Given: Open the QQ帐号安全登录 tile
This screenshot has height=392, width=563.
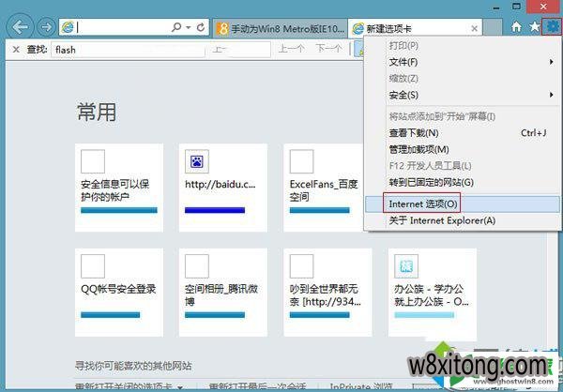Looking at the screenshot, I should (119, 285).
